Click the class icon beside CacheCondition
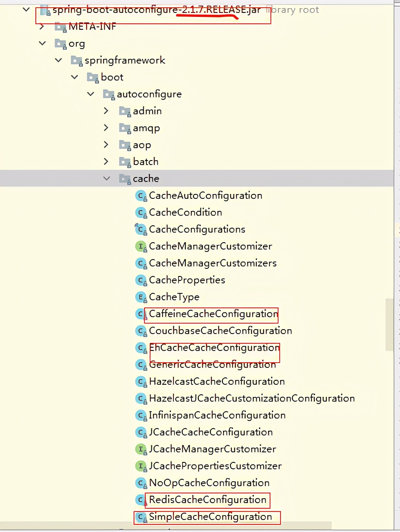Image resolution: width=400 pixels, height=532 pixels. coord(141,213)
